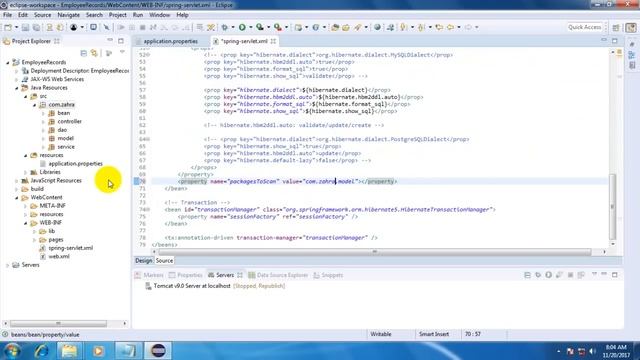
Task: Click the Run Last Tool icon with red toolbox
Action: tap(278, 27)
